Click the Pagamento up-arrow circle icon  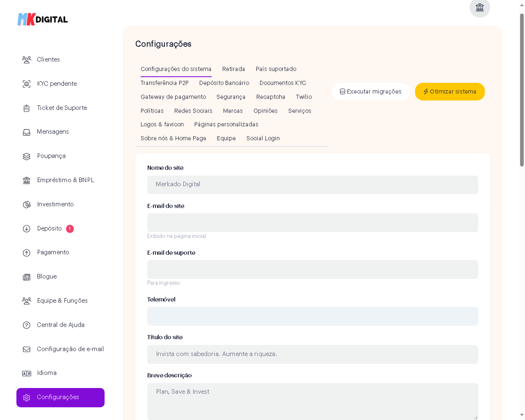27,253
